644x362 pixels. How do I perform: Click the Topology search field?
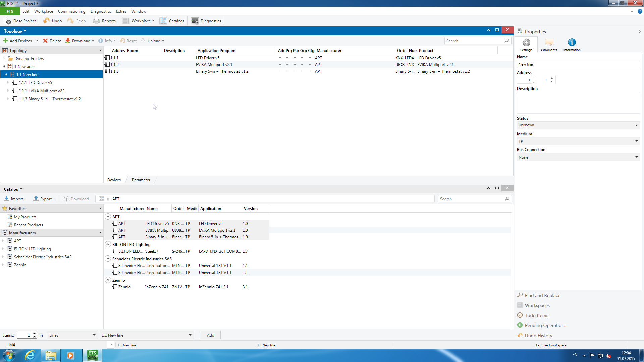tap(474, 41)
